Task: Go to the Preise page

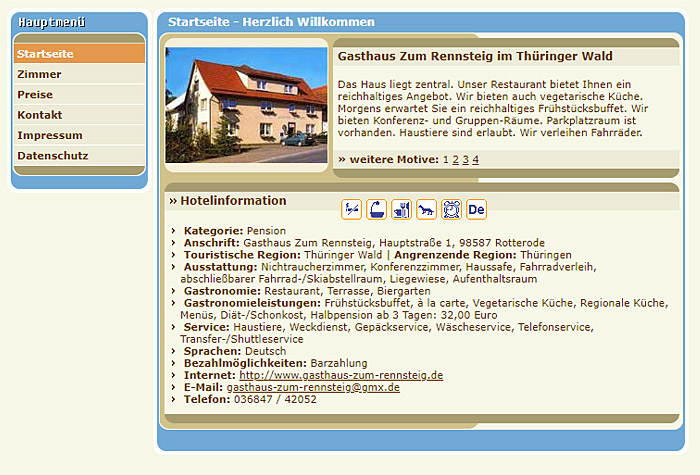Action: pyautogui.click(x=79, y=95)
